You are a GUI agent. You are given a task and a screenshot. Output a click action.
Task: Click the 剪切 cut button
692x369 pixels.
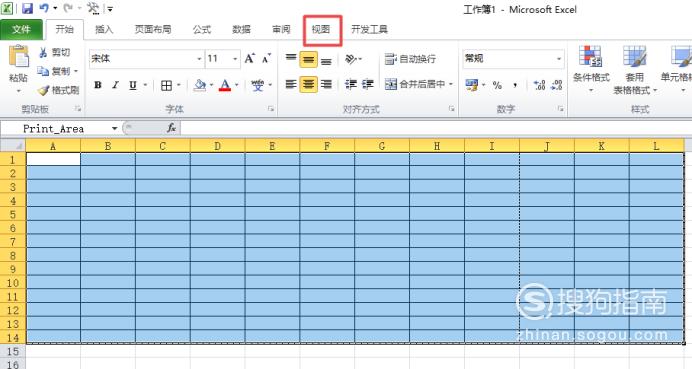(54, 53)
